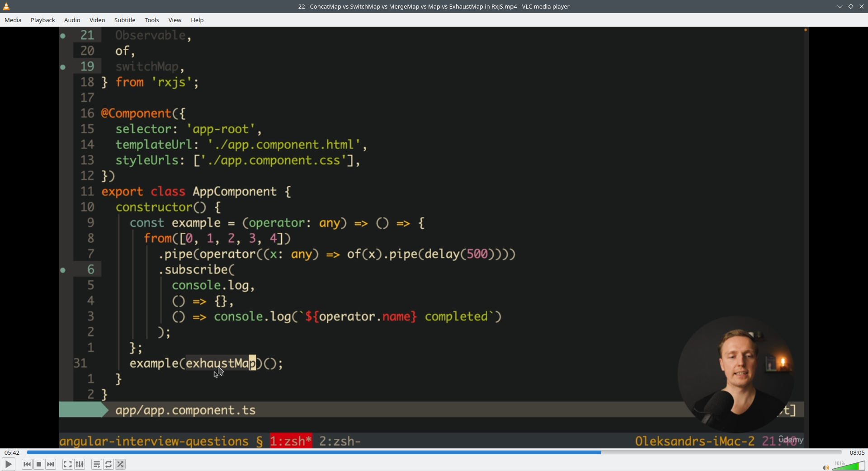Click the elapsed time 05:42 label
This screenshot has height=471, width=868.
12,452
